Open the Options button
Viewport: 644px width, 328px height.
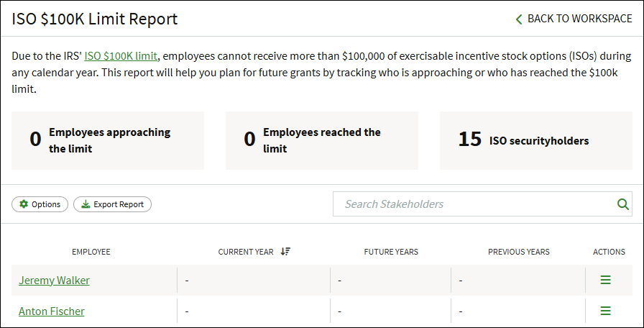tap(40, 204)
